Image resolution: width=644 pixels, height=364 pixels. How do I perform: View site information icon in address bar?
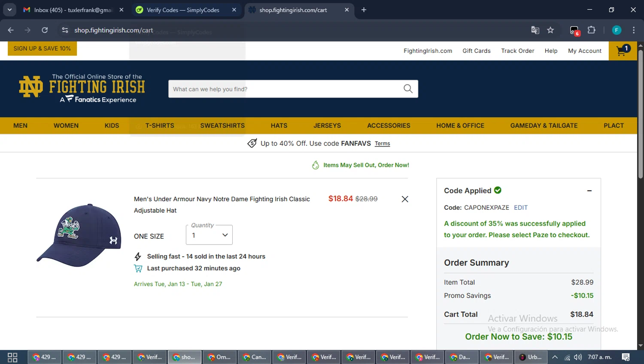coord(65,30)
